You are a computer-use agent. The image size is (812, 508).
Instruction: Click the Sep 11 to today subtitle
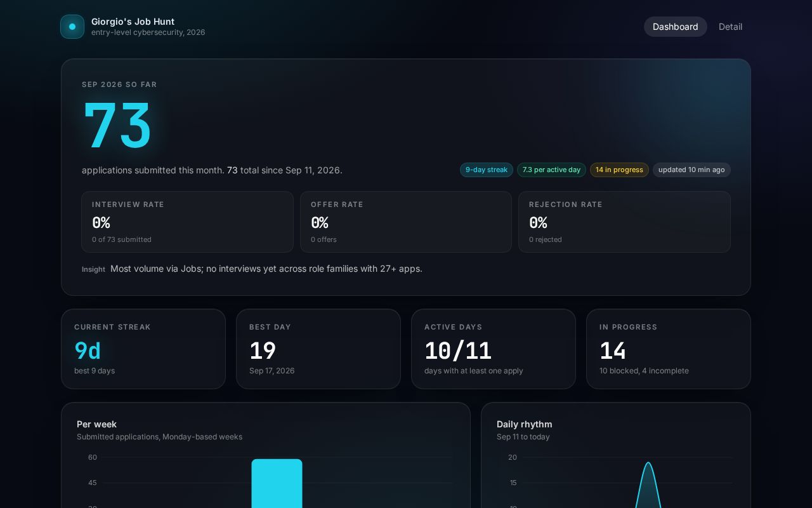(523, 437)
